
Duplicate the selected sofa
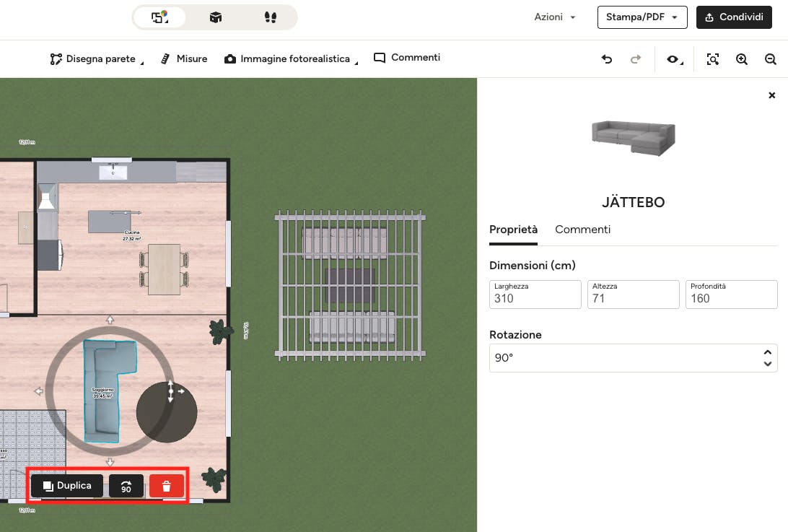[67, 486]
